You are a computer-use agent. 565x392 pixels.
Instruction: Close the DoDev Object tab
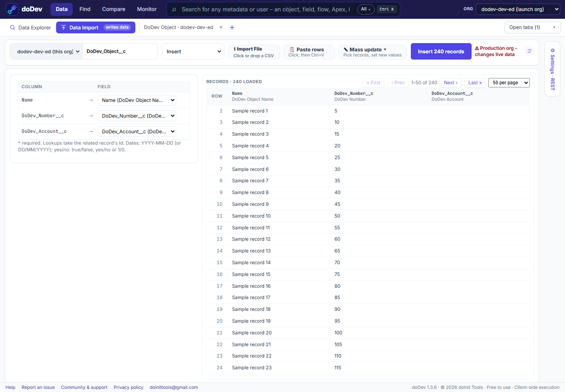click(x=221, y=27)
